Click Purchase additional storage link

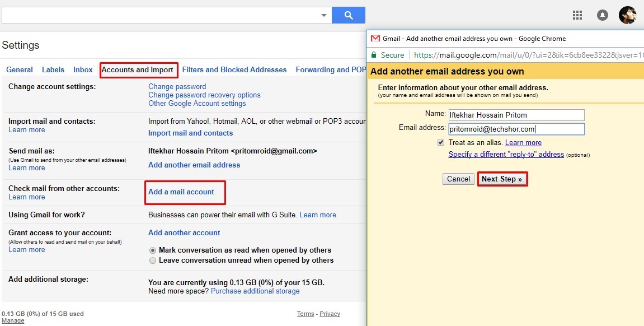255,291
